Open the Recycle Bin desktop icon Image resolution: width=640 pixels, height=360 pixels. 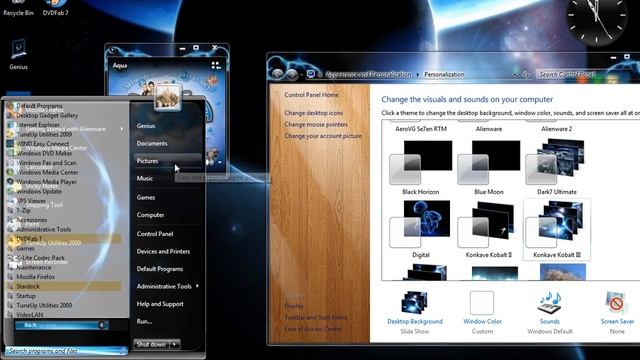(x=18, y=8)
